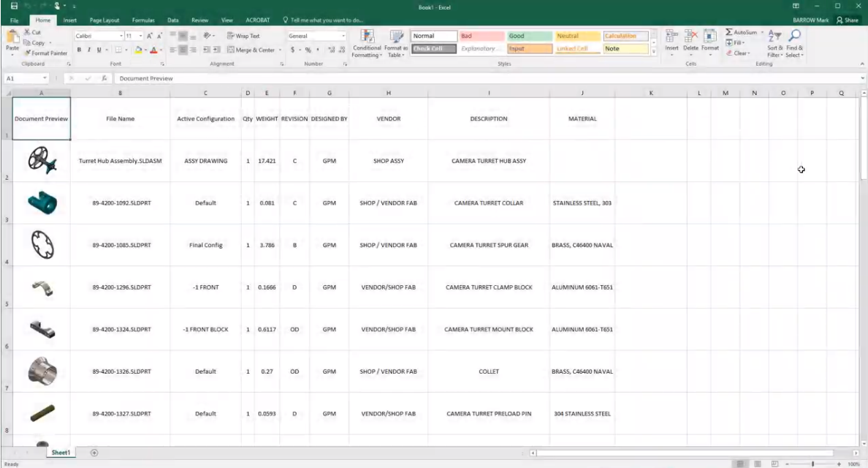The height and width of the screenshot is (468, 868).
Task: Toggle Italic formatting
Action: pyautogui.click(x=89, y=50)
